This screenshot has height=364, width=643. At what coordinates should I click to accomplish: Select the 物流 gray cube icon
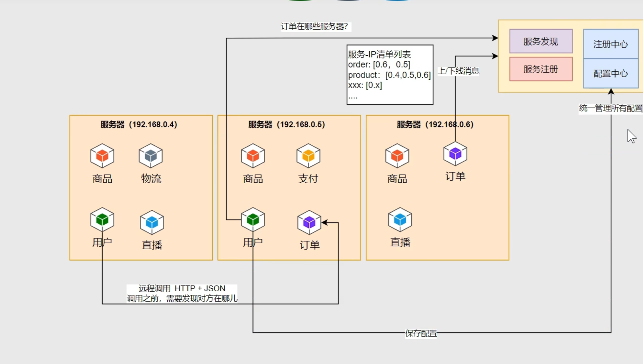tap(151, 156)
